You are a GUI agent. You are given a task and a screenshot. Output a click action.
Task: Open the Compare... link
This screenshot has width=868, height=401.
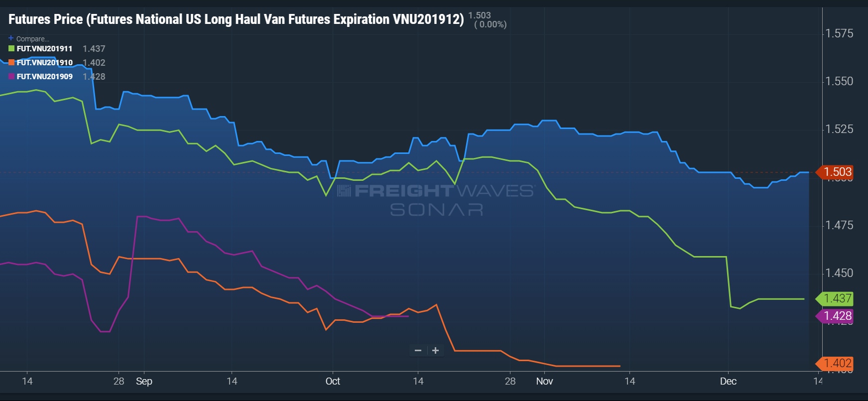pos(32,39)
